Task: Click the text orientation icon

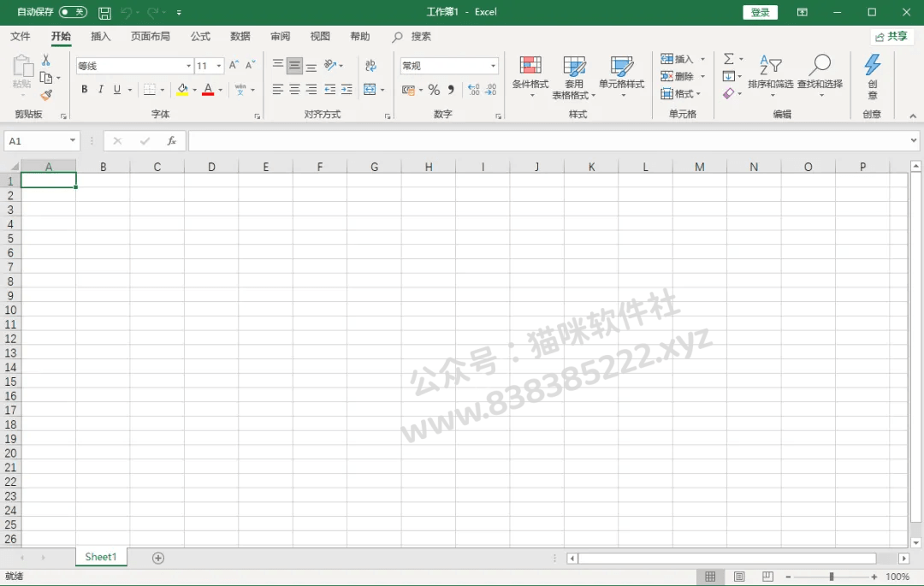Action: pos(330,65)
